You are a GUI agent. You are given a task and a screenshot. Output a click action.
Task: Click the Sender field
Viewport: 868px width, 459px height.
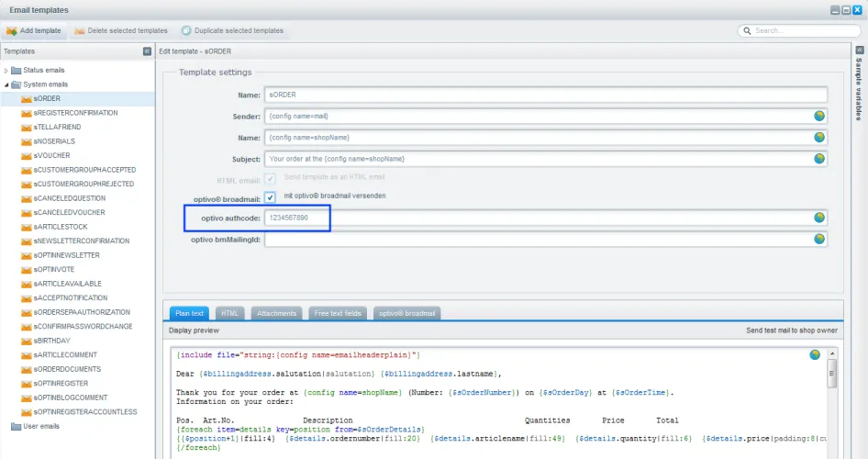click(546, 117)
